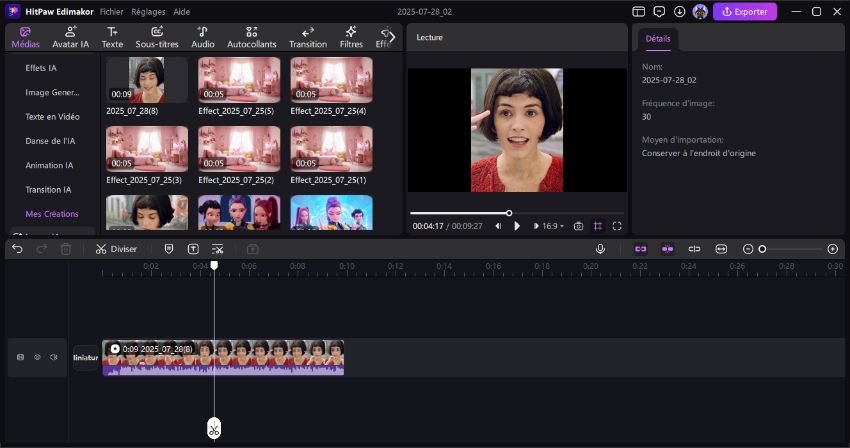Open the feedback message icon in title bar

click(x=659, y=12)
